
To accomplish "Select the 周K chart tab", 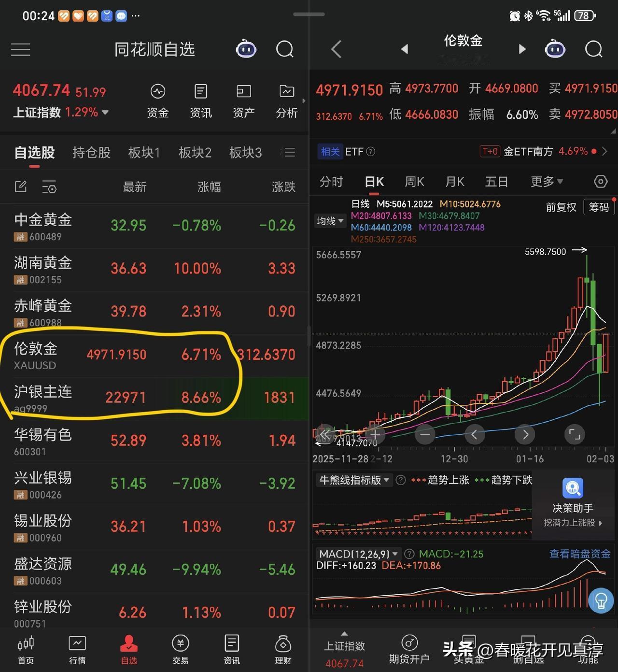I will [x=414, y=182].
